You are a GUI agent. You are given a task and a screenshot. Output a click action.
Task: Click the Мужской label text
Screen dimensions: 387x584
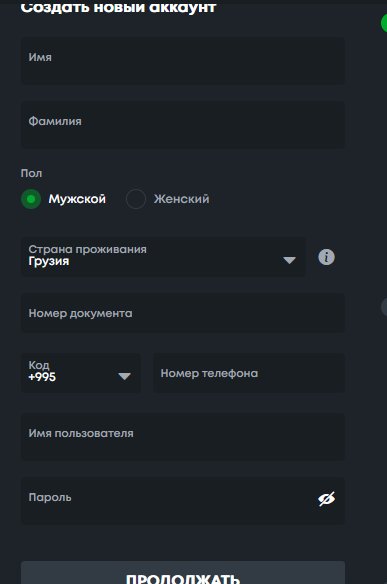[x=77, y=199]
